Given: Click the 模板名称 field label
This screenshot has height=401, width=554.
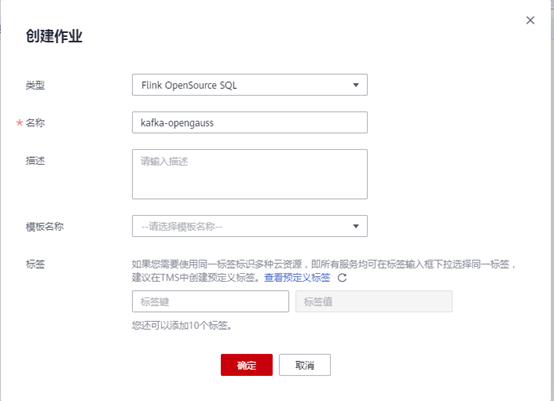Looking at the screenshot, I should pos(45,226).
